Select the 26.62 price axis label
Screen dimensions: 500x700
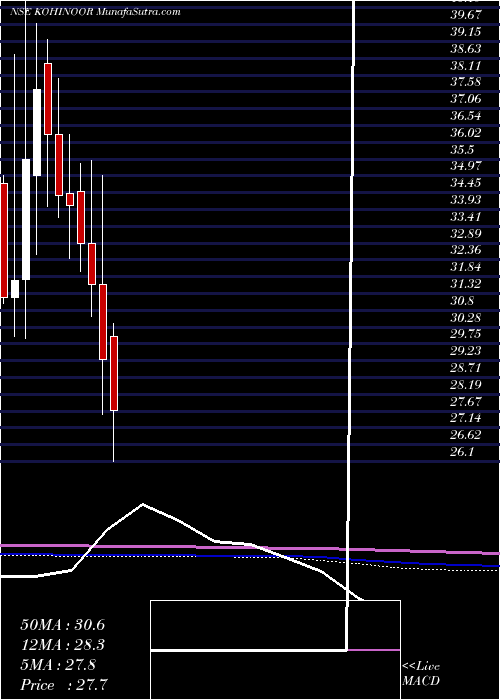466,436
